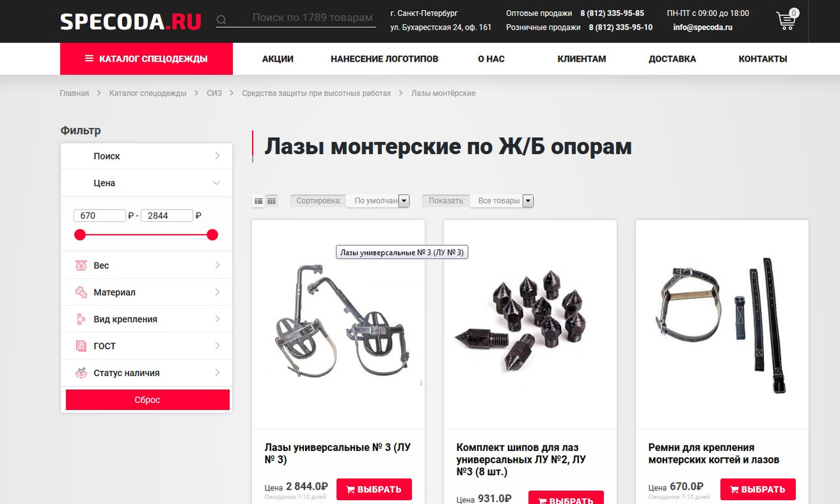Screen dimensions: 840x504
Task: Click the right price slider handle
Action: coord(212,235)
